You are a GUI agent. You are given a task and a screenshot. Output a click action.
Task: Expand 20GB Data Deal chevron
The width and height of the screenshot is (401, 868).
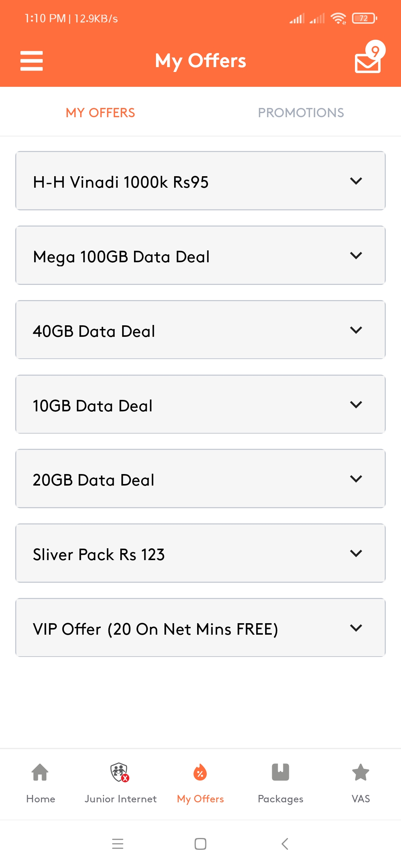pyautogui.click(x=356, y=479)
